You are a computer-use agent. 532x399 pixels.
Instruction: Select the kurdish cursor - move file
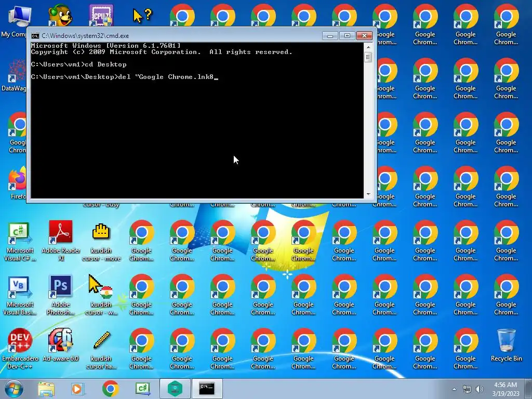(x=101, y=241)
